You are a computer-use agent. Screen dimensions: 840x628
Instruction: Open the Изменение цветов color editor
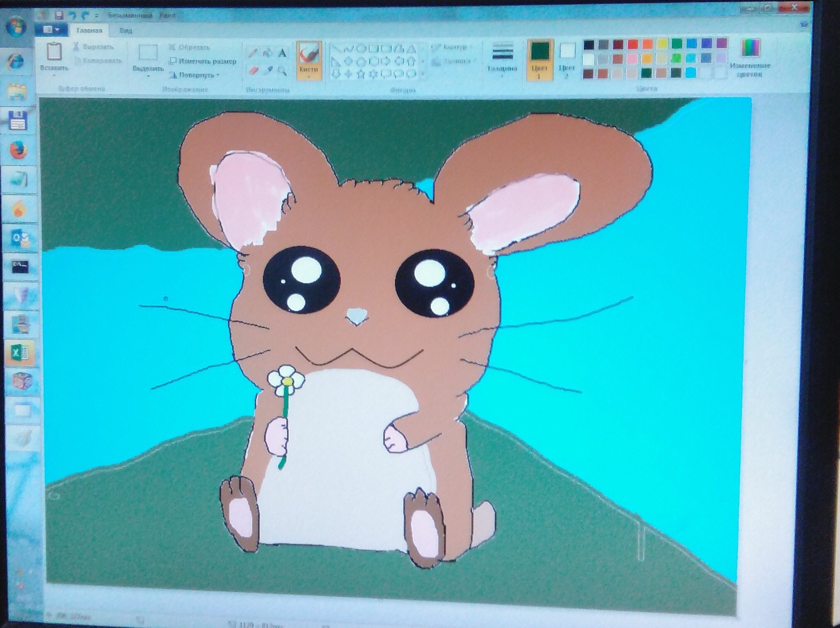pos(750,58)
